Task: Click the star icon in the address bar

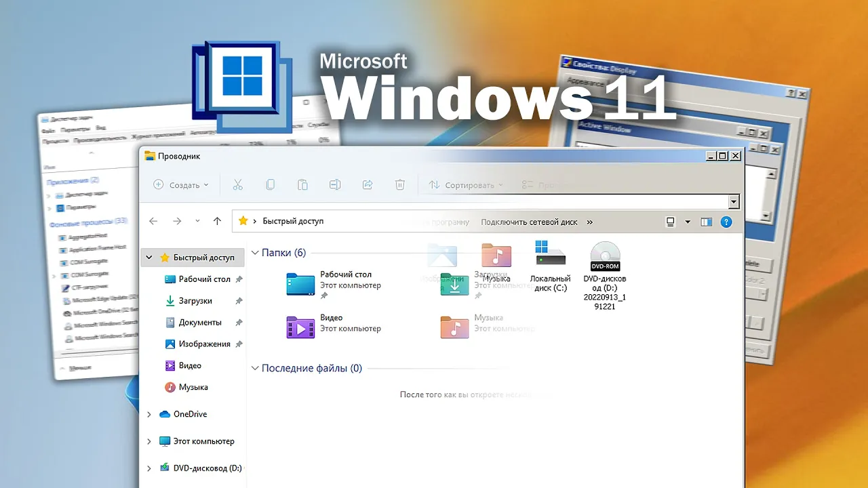Action: (243, 221)
